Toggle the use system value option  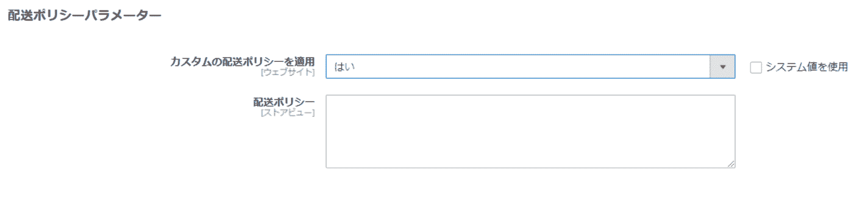[756, 67]
